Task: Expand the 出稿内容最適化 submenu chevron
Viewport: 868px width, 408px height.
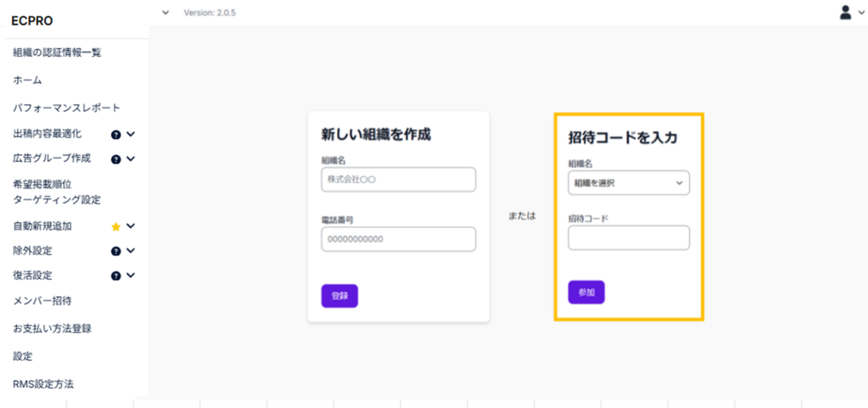Action: (131, 134)
